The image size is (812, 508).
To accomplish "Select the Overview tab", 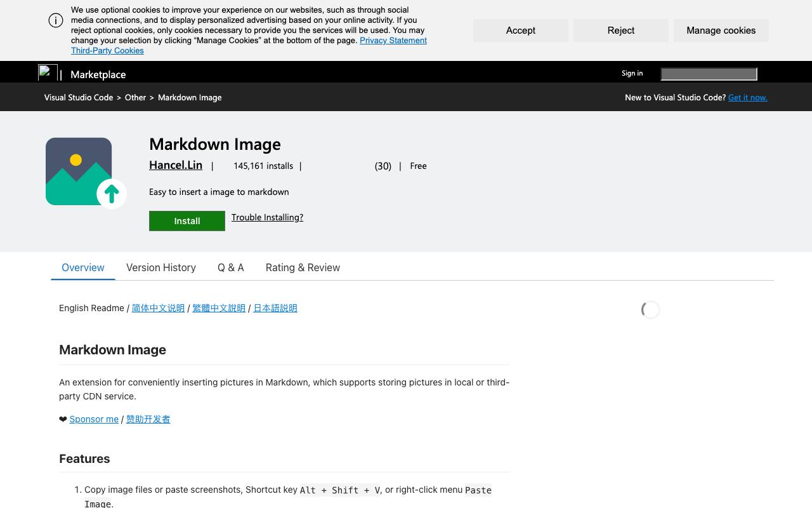I will point(83,268).
